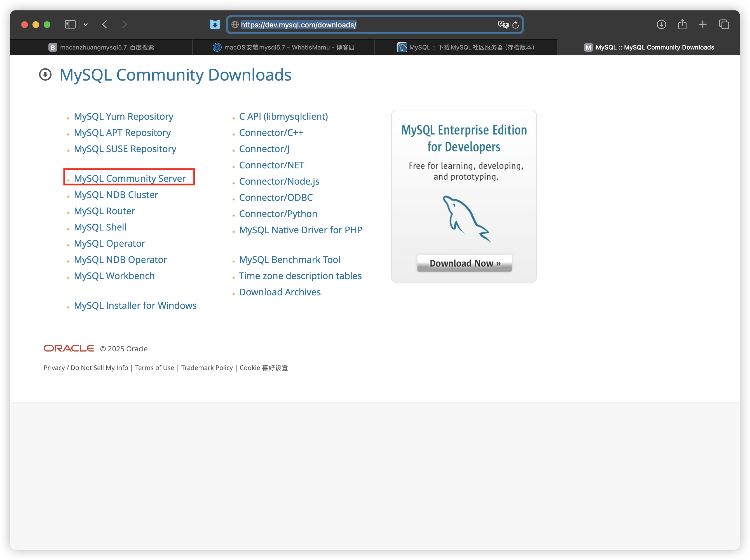The height and width of the screenshot is (560, 750).
Task: Go back to the previous page
Action: 105,24
